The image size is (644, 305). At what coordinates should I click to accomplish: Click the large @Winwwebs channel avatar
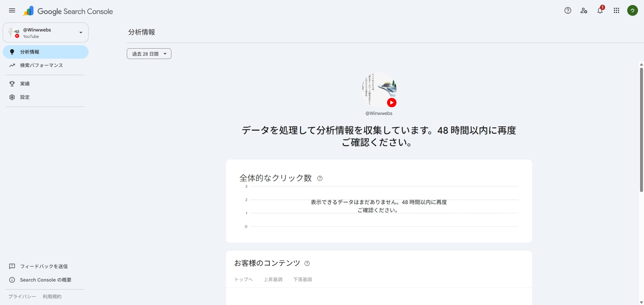point(379,90)
